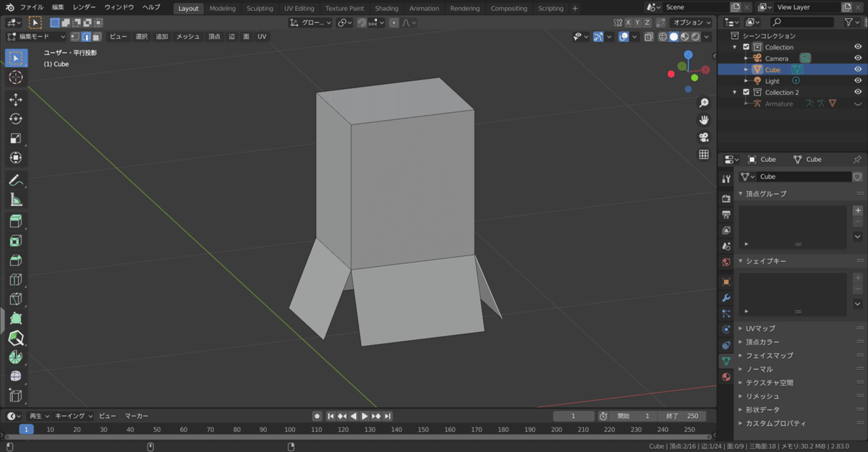This screenshot has width=868, height=452.
Task: Open the Output properties printer icon
Action: coord(726,214)
